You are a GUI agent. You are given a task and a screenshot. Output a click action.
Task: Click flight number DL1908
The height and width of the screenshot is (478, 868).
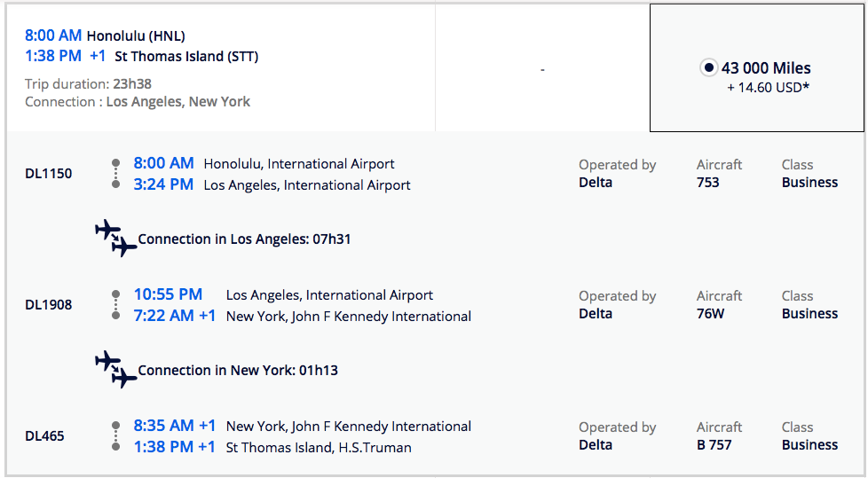tap(49, 304)
